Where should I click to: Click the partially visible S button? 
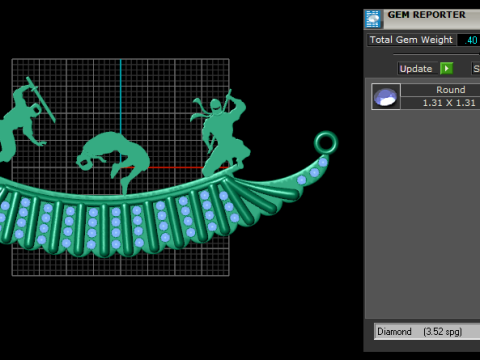pos(476,69)
